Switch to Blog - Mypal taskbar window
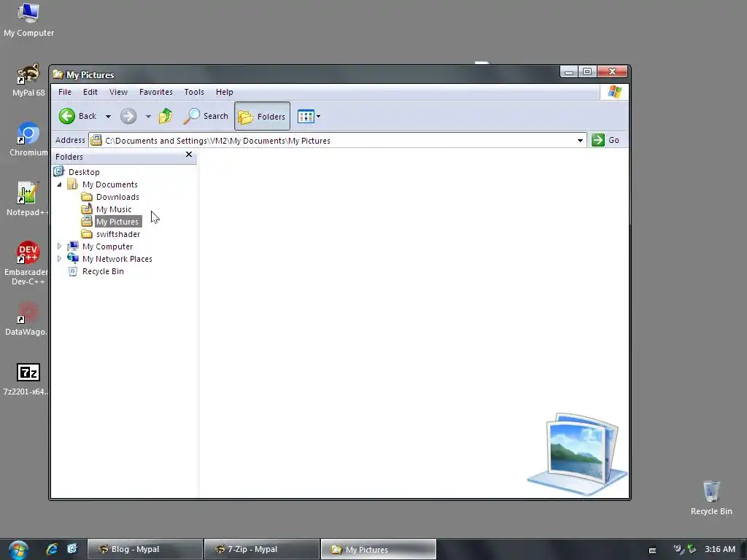The width and height of the screenshot is (747, 560). click(x=145, y=549)
